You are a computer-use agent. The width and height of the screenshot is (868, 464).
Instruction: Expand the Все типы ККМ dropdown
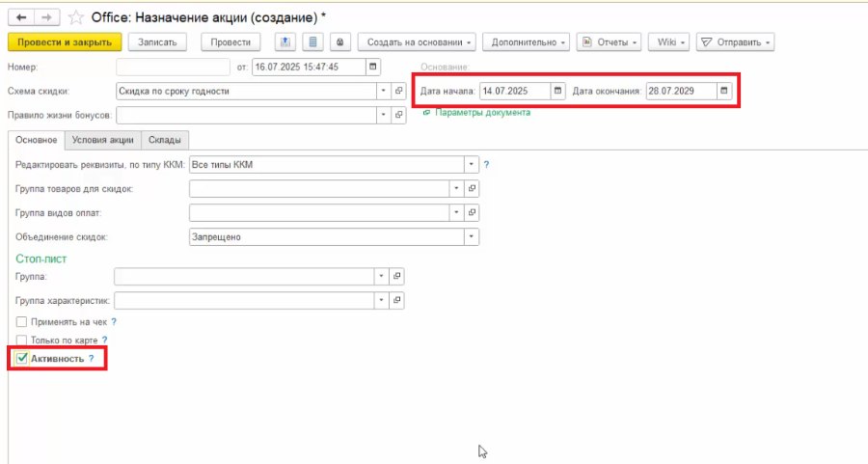471,164
